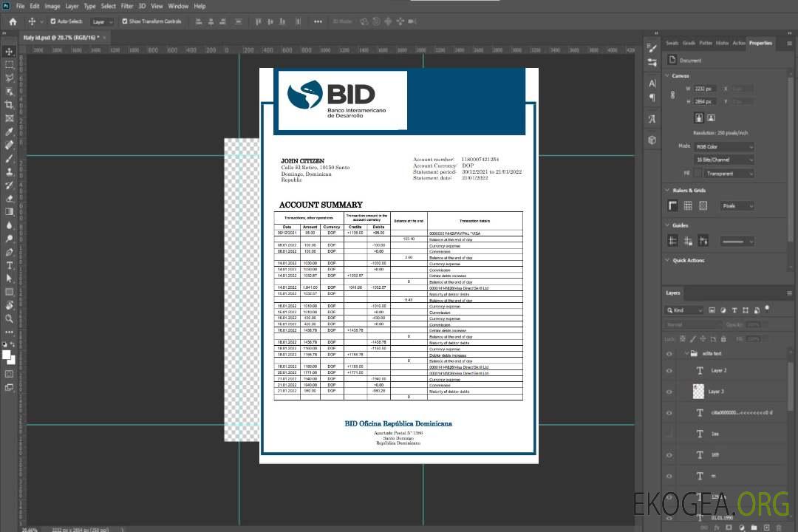Screen dimensions: 798x532
Task: Select the Lasso tool
Action: 9,78
